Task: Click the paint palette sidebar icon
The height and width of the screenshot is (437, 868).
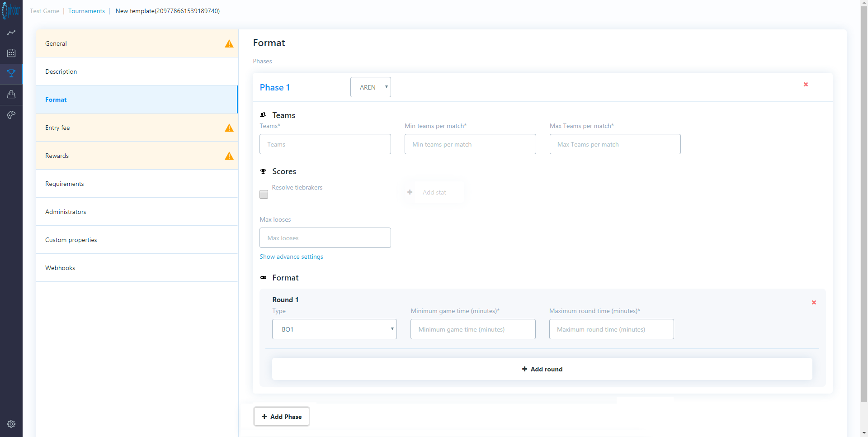Action: coord(11,115)
